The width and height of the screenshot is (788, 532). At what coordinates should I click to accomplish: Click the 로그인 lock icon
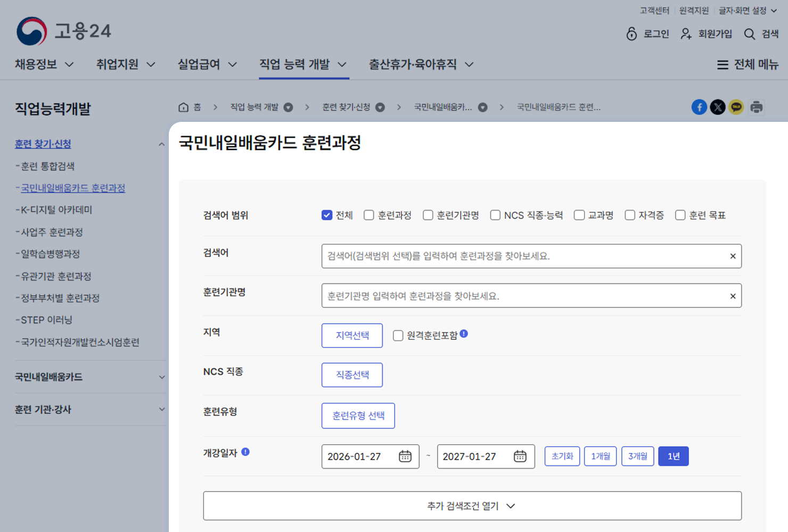click(x=631, y=34)
